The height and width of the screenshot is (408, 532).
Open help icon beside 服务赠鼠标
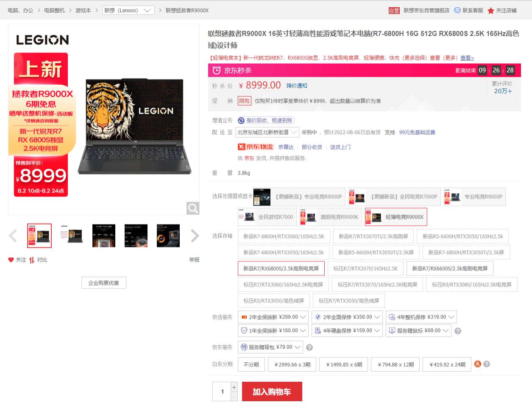click(458, 331)
